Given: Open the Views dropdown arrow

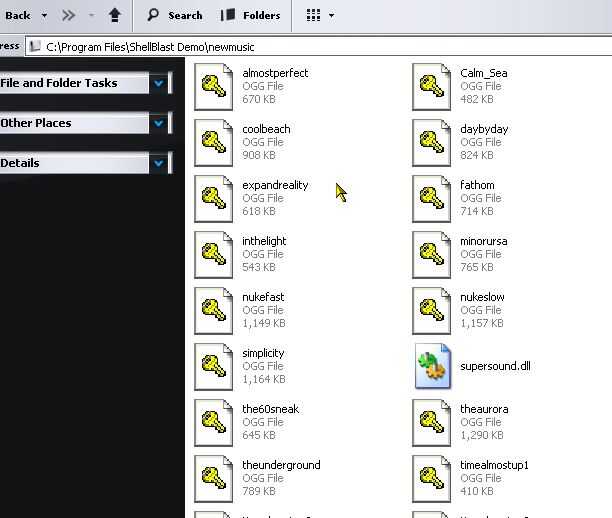Looking at the screenshot, I should pyautogui.click(x=331, y=16).
